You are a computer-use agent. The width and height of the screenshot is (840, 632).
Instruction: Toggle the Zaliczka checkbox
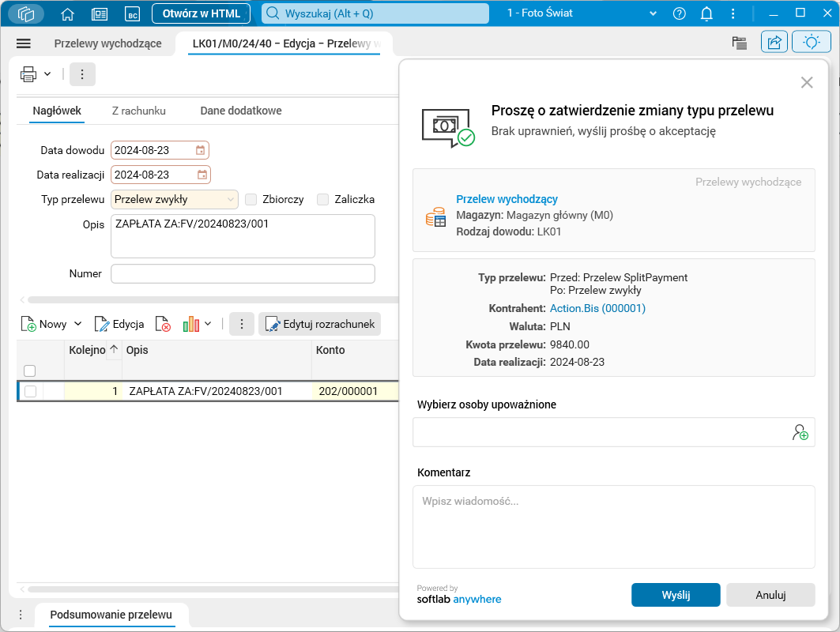click(x=322, y=199)
